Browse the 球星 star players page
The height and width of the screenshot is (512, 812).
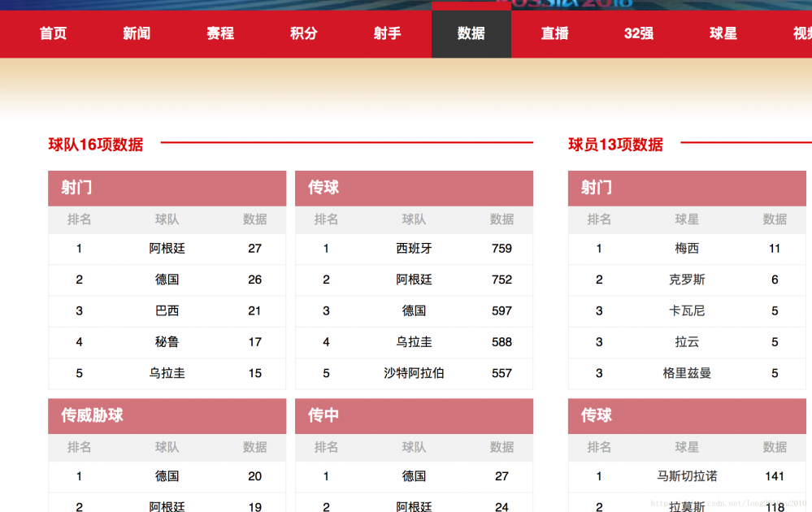coord(722,34)
